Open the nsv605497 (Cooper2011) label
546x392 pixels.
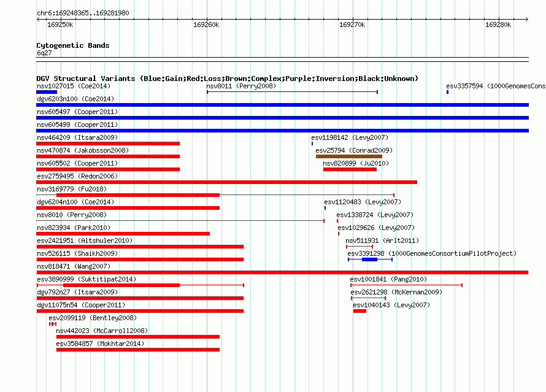click(x=77, y=112)
